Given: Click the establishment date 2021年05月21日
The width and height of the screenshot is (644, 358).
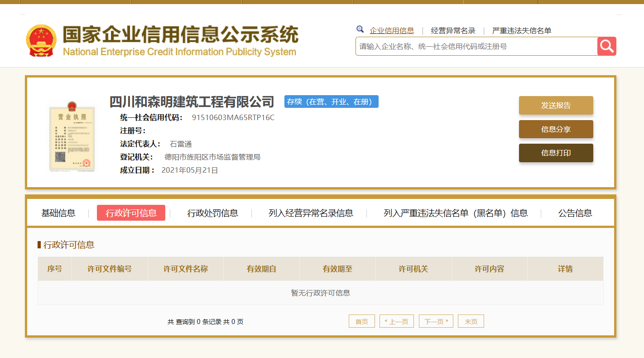Looking at the screenshot, I should [190, 170].
